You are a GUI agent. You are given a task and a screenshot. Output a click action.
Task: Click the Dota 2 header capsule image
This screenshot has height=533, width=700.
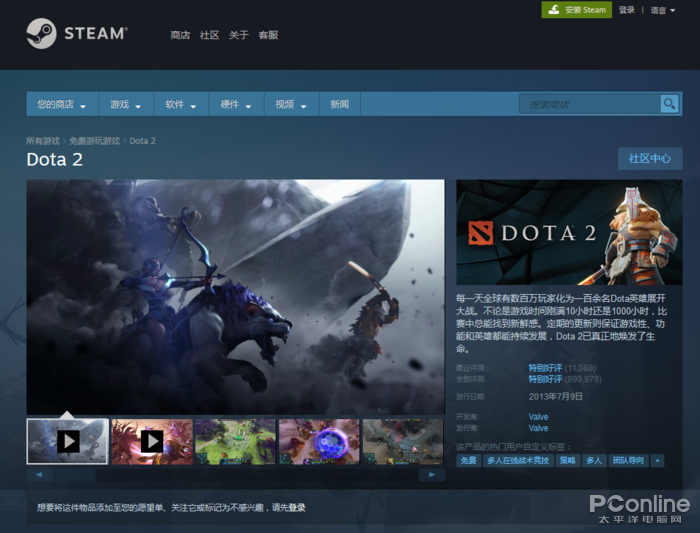pyautogui.click(x=569, y=232)
